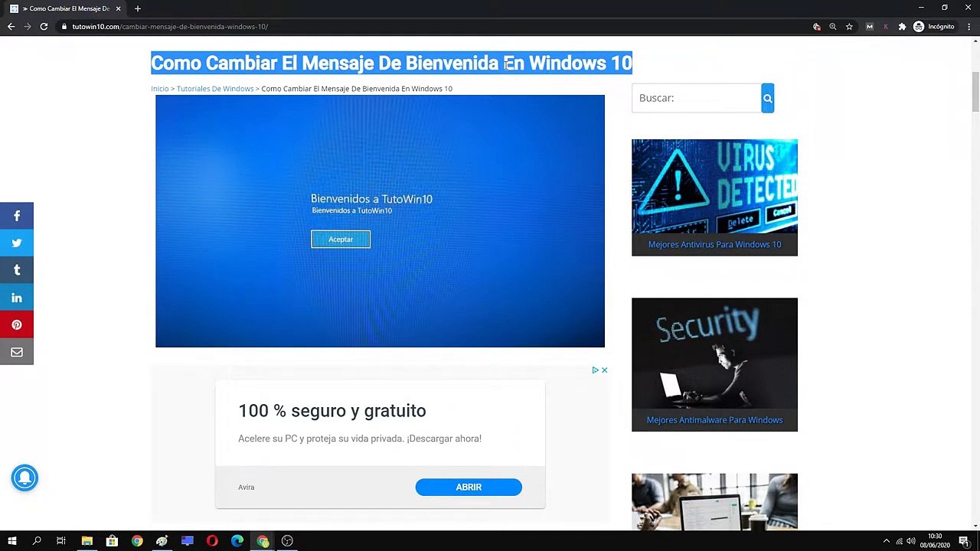Launch Opera browser from the taskbar
This screenshot has width=980, height=551.
[x=212, y=541]
